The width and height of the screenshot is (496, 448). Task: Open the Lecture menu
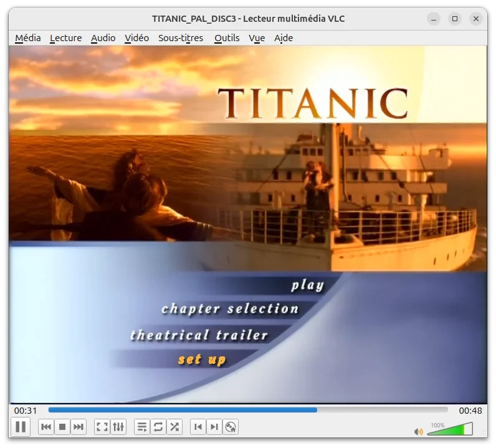66,38
